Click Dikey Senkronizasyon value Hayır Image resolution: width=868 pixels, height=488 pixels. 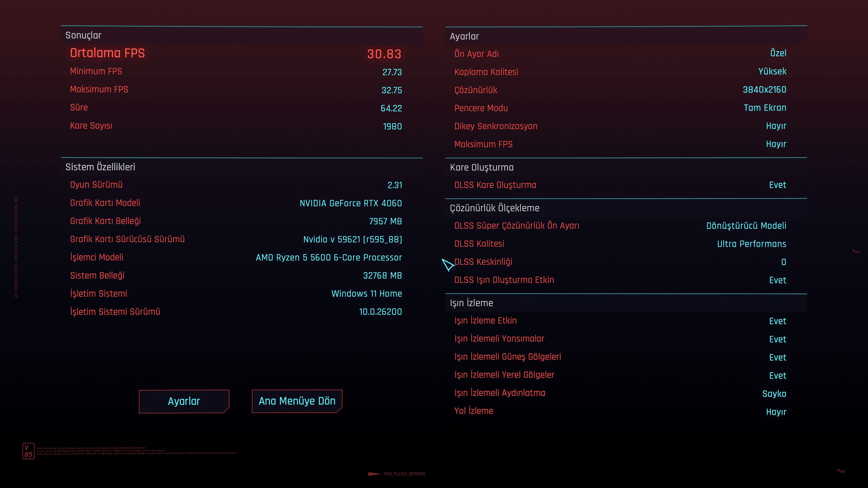pyautogui.click(x=776, y=126)
